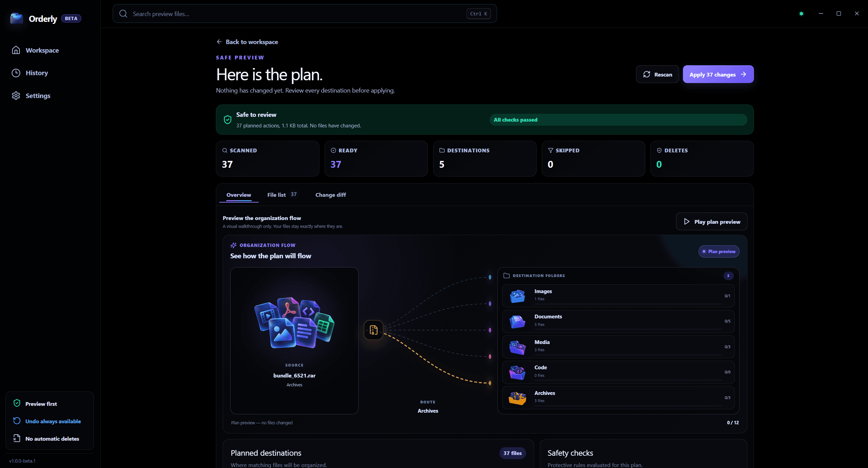Click the archive route node icon
The image size is (868, 468).
tap(373, 330)
